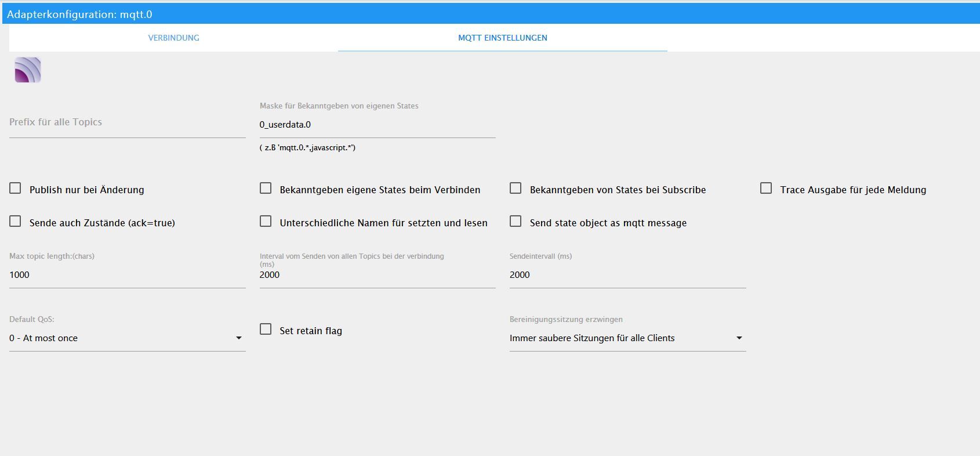Click the Interval vom Senden von allen Topics field
The width and height of the screenshot is (980, 456).
(378, 275)
